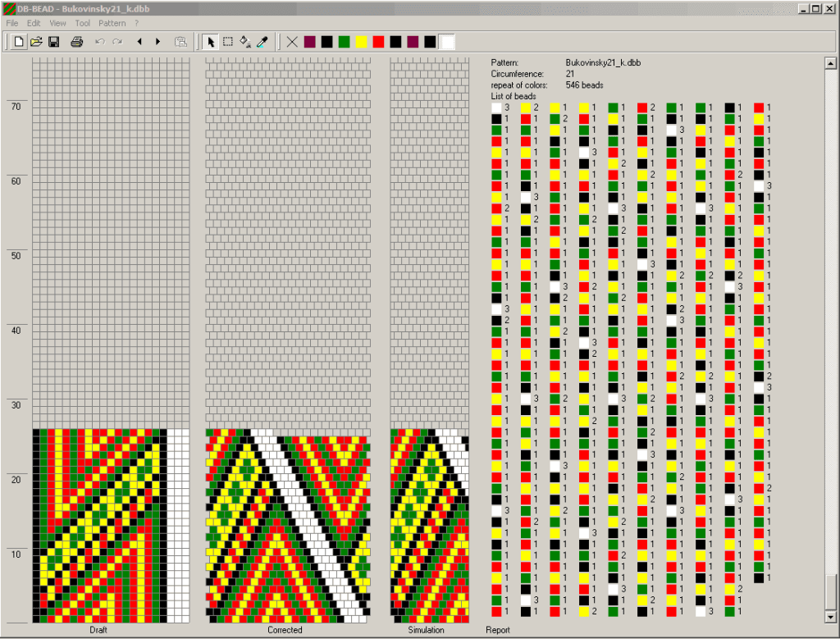This screenshot has height=639, width=840.
Task: Open the Pattern menu
Action: pyautogui.click(x=112, y=23)
